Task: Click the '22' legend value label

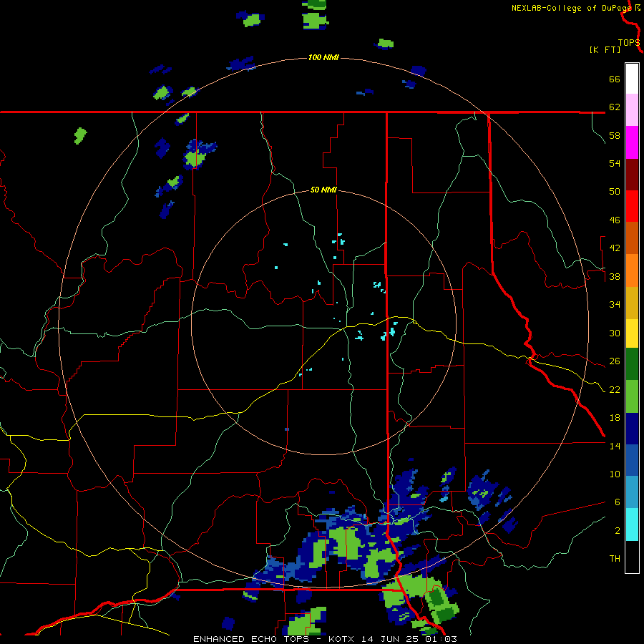Action: 615,389
